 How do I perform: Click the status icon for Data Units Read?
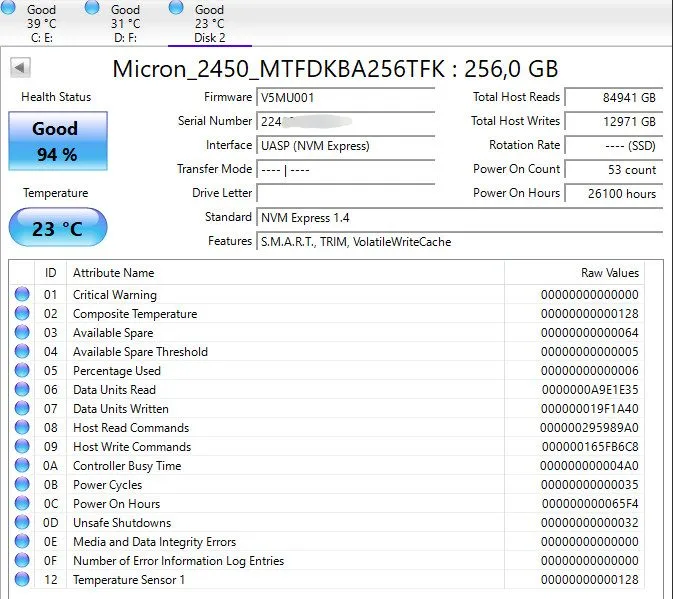(x=22, y=389)
